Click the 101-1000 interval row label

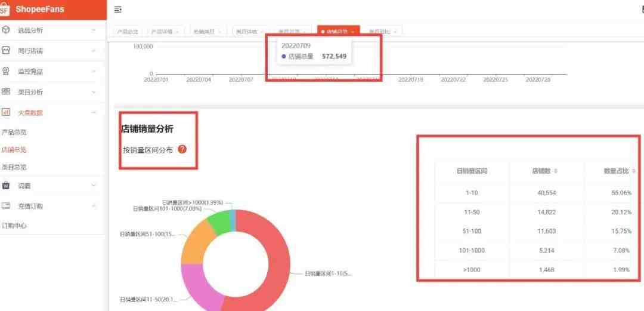click(x=472, y=251)
